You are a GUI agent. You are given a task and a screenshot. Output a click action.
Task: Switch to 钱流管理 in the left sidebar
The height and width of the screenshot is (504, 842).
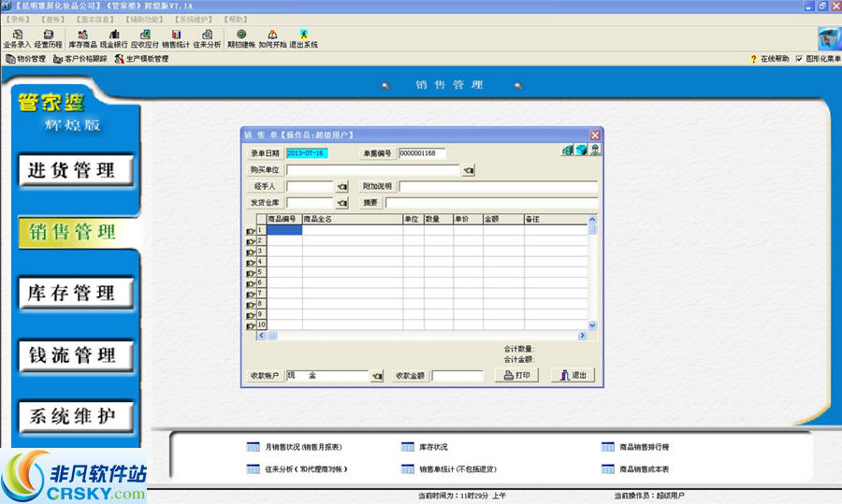76,354
